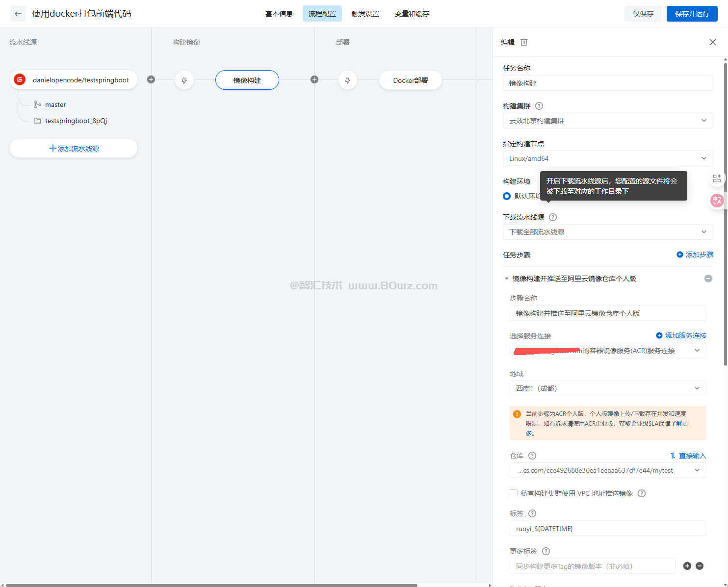
Task: Click the 标签 input field
Action: pos(607,529)
